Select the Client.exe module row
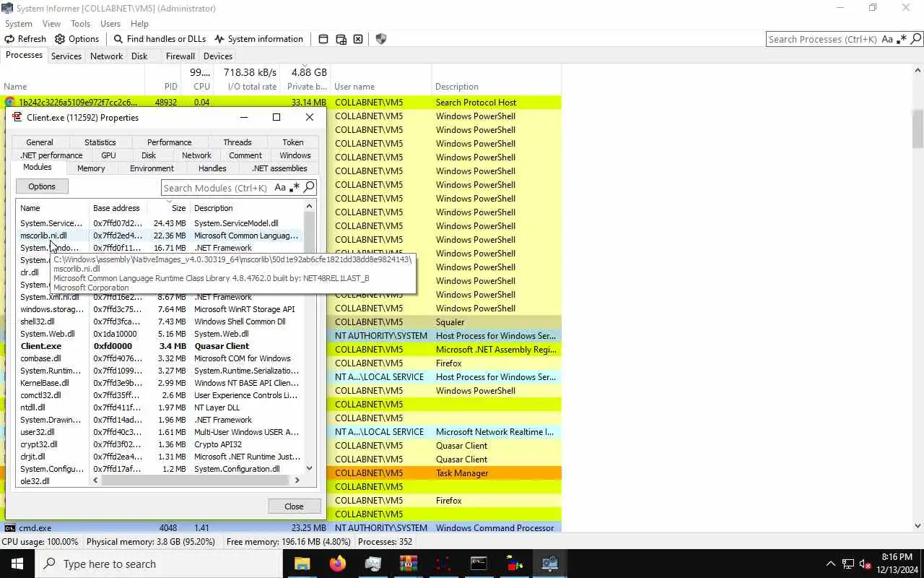The image size is (924, 578). point(160,346)
